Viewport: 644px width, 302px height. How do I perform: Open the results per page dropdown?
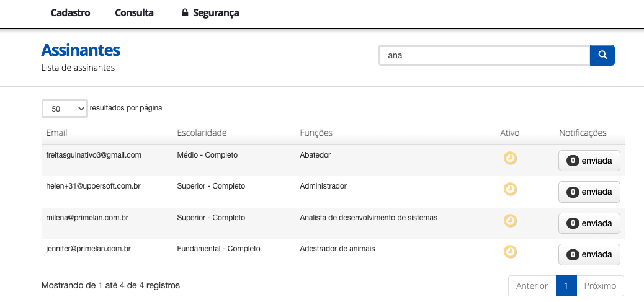(65, 109)
